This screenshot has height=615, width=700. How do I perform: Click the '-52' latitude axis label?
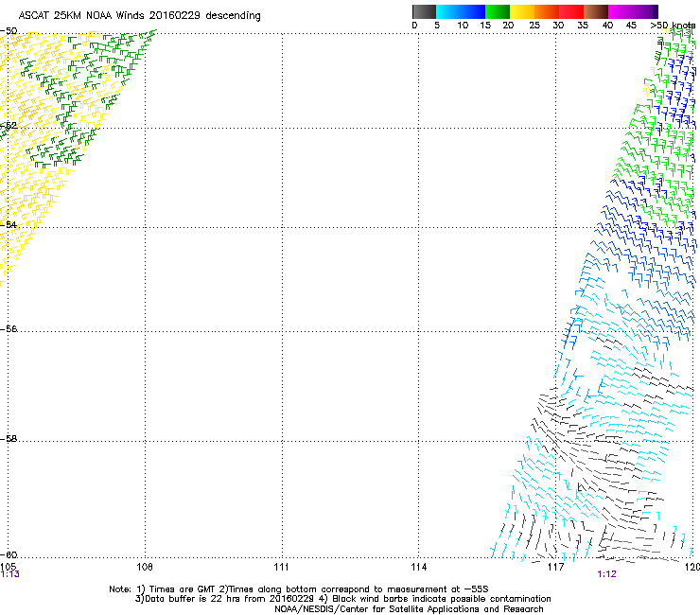coord(9,126)
